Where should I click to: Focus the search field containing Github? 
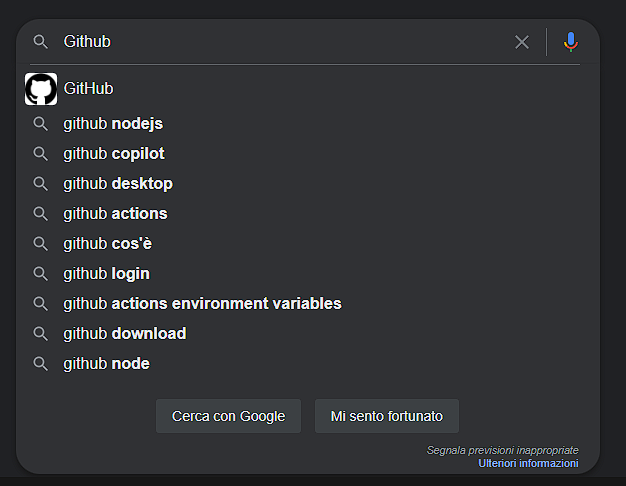pos(285,42)
